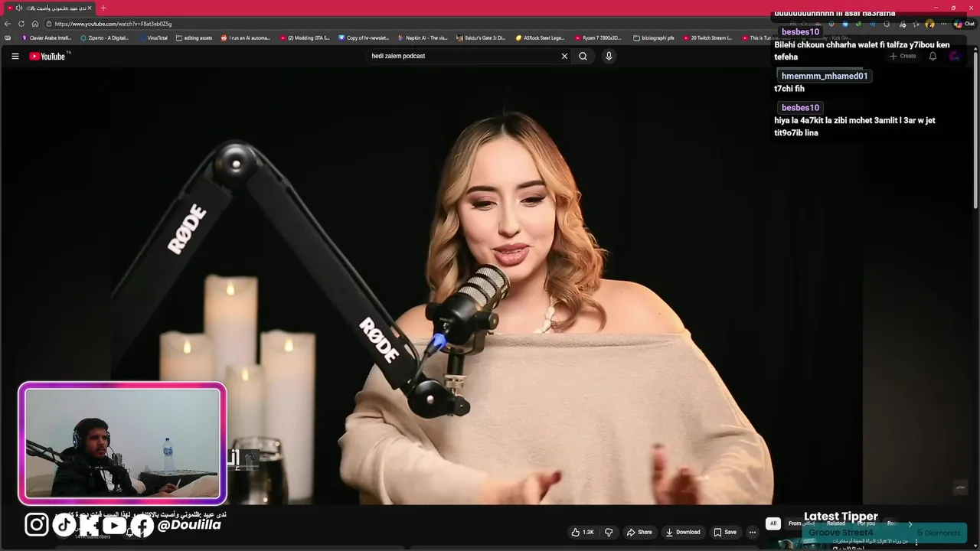The height and width of the screenshot is (551, 980).
Task: Open 'Ryzen 7 7800x3D...' bookmark
Action: [598, 37]
